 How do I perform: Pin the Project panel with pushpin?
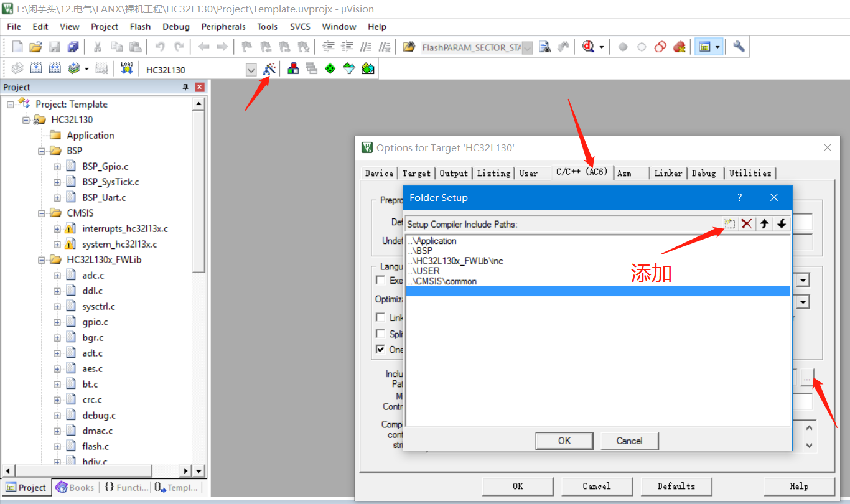coord(185,87)
